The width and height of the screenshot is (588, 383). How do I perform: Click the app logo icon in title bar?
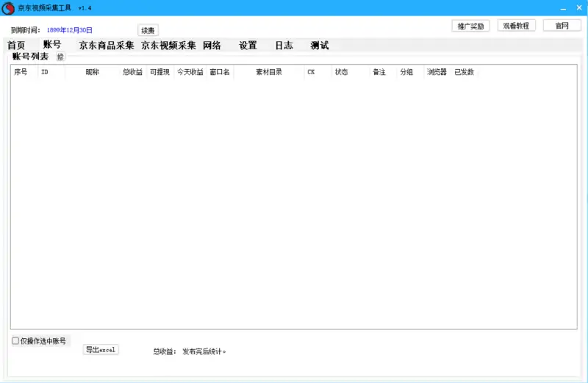[8, 7]
